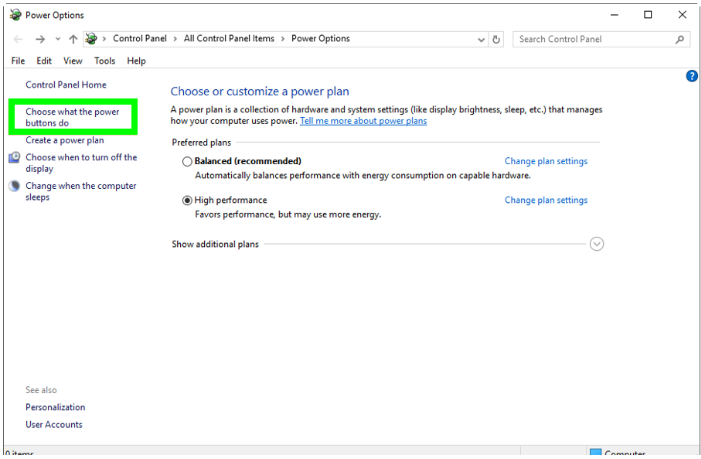Open 'Tell me more about power plans'
Screen dimensions: 701x459
[363, 121]
